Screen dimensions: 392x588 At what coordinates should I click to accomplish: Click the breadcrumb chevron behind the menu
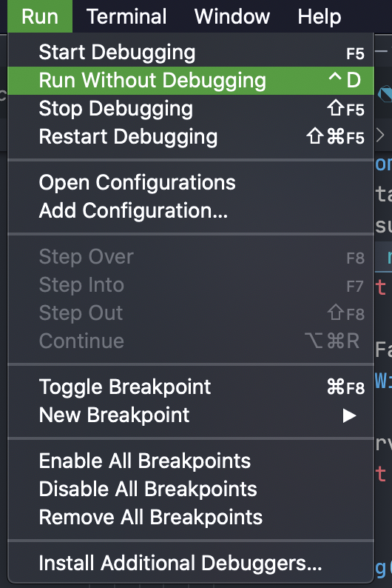[380, 135]
